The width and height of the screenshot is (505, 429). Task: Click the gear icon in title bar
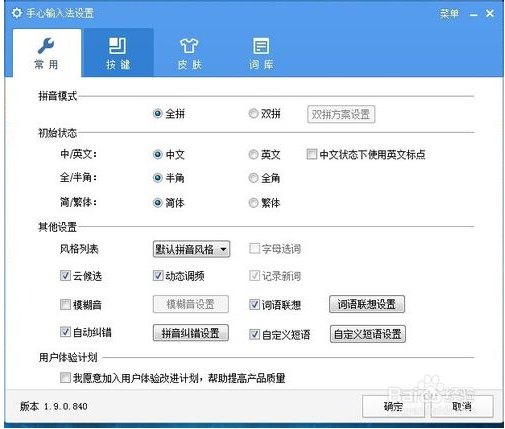point(17,13)
